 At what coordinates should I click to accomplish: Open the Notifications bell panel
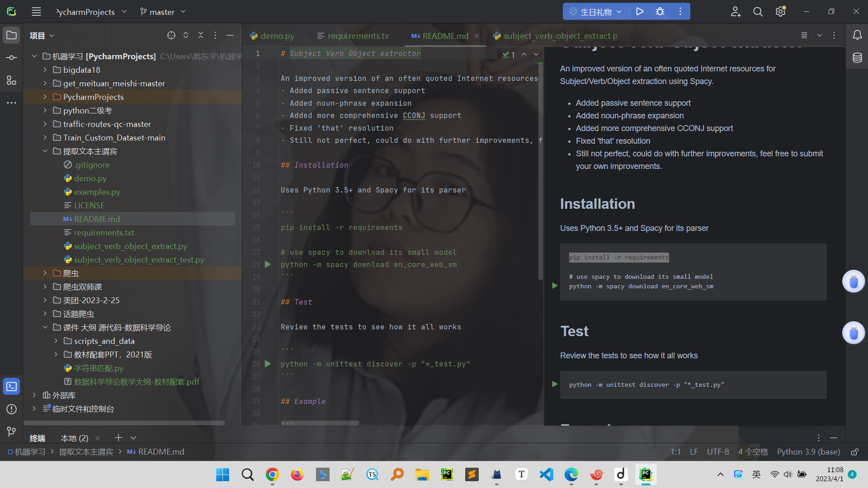pos(857,35)
